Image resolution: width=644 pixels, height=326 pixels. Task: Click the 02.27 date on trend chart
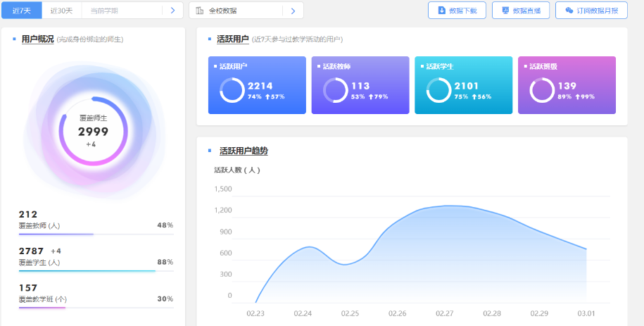[444, 313]
